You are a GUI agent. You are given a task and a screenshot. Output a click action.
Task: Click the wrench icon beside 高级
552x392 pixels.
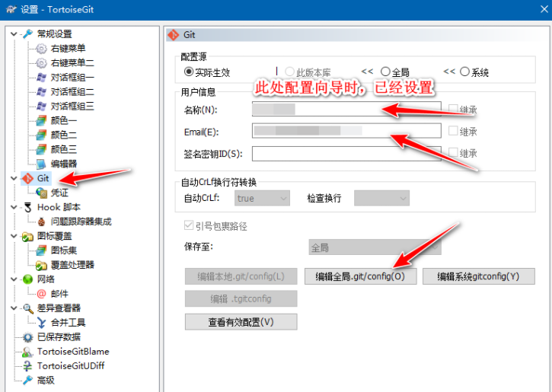(x=27, y=381)
